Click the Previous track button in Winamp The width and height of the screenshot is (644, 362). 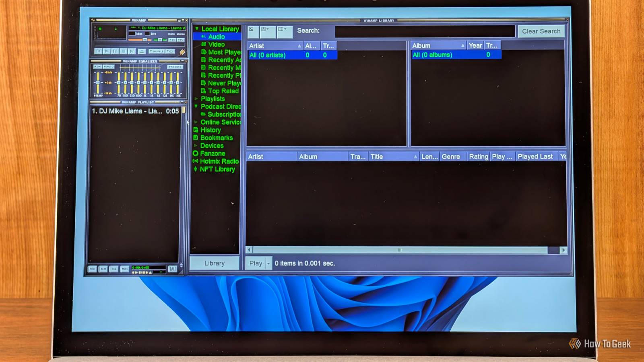point(98,51)
